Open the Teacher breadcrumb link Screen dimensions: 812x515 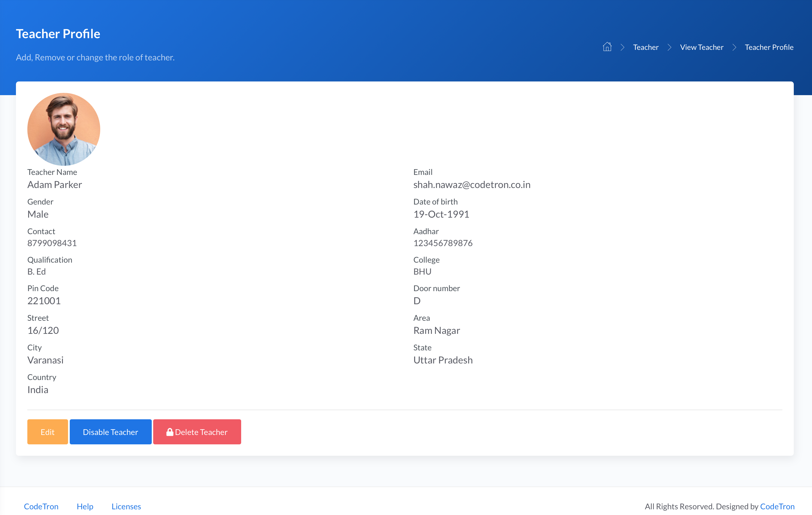click(x=645, y=47)
